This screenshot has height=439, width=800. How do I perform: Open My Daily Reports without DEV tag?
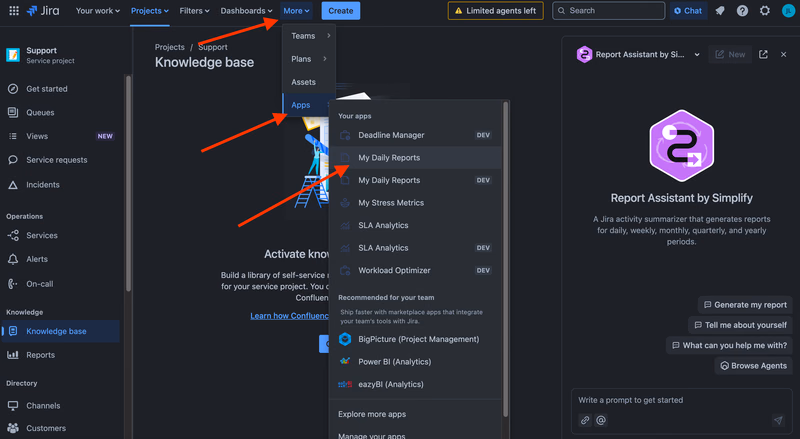click(415, 158)
